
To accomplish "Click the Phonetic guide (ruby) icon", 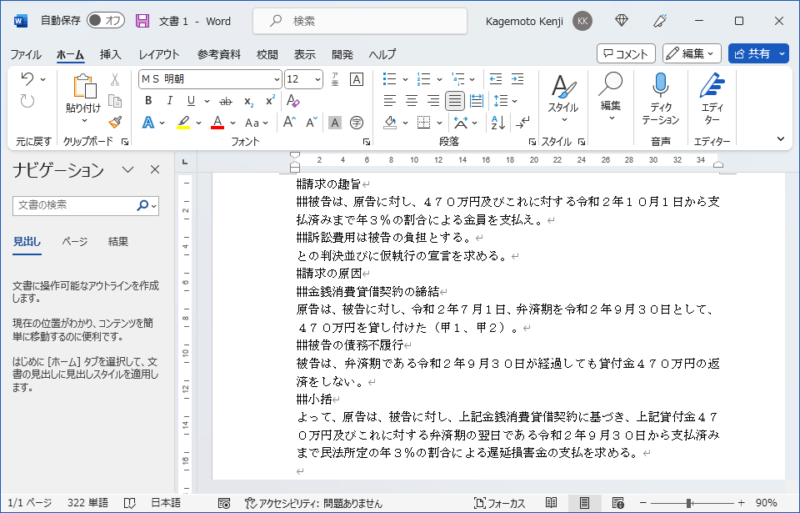I will click(335, 79).
